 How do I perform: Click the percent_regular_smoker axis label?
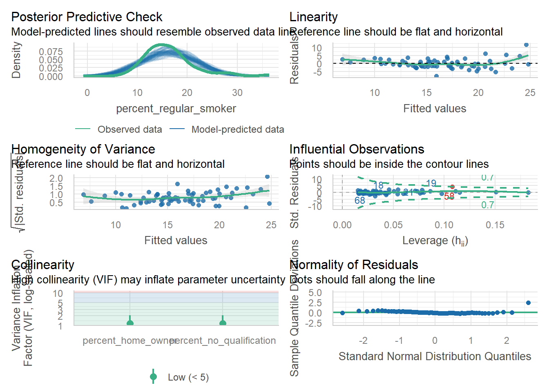[x=176, y=109]
